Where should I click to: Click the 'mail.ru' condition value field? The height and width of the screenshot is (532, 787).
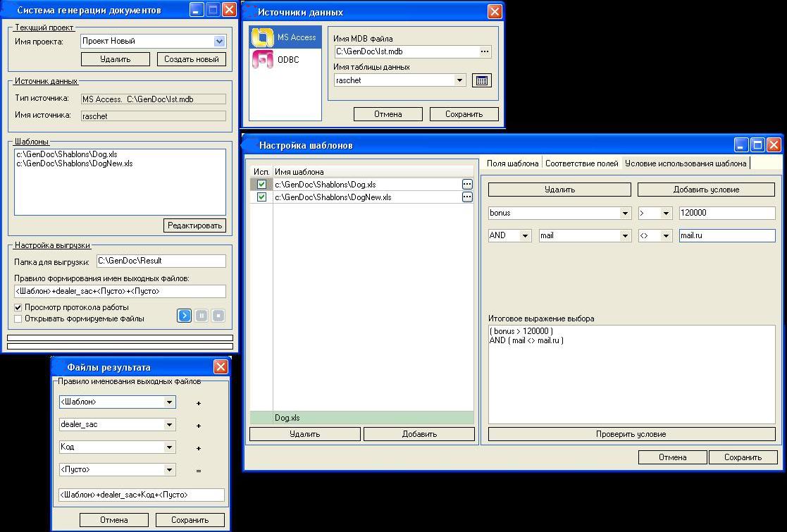tap(727, 235)
